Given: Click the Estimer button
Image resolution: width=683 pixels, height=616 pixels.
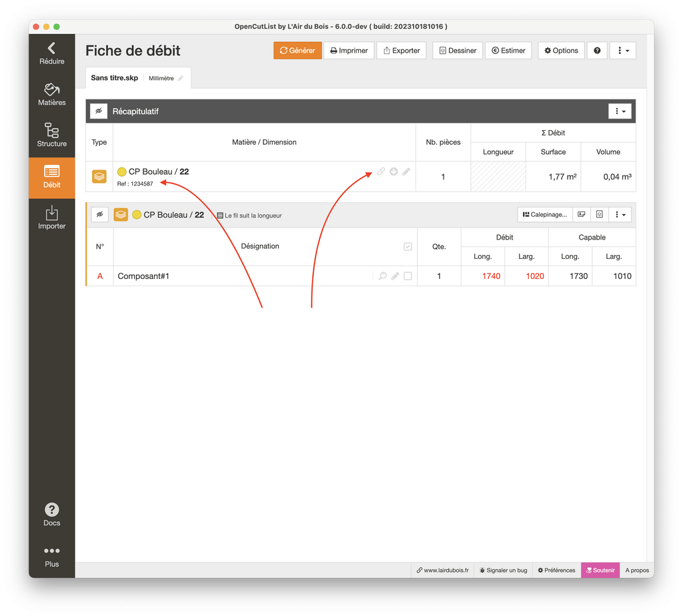Looking at the screenshot, I should (508, 51).
